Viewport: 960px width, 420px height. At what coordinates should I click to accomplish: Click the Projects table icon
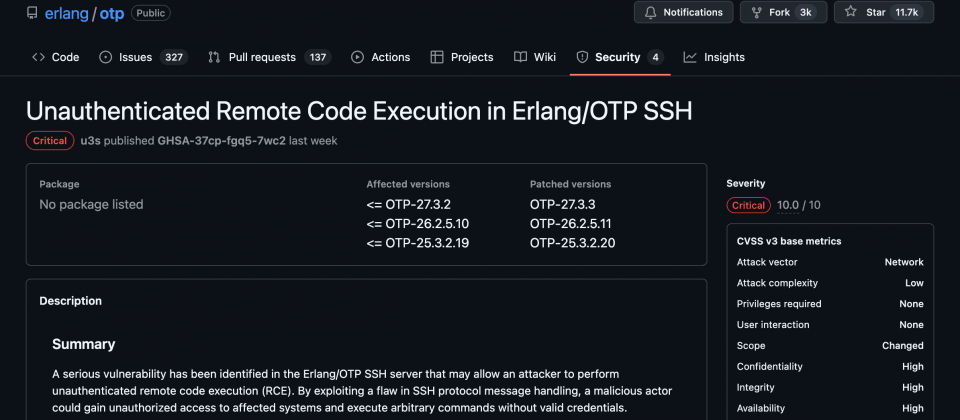[x=437, y=57]
